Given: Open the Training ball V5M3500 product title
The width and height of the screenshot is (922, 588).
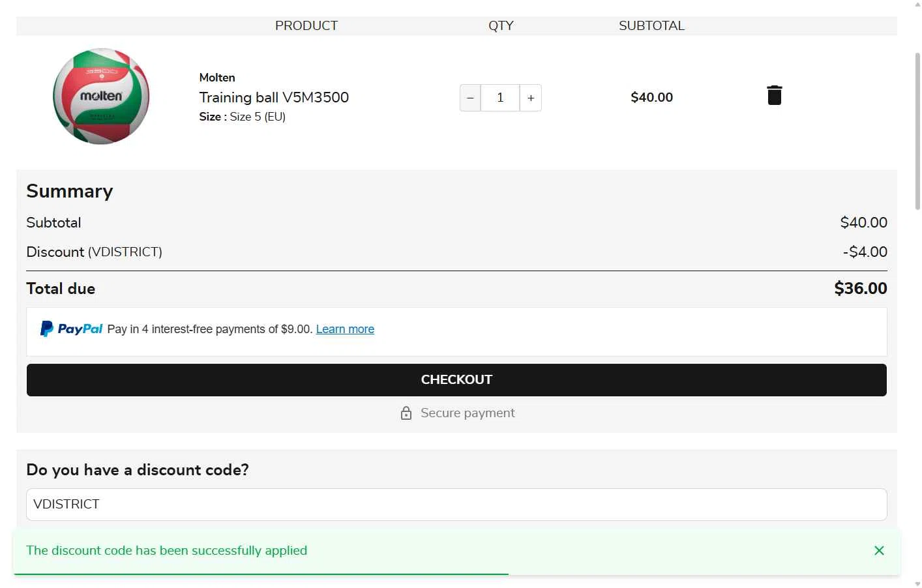Looking at the screenshot, I should click(x=274, y=97).
